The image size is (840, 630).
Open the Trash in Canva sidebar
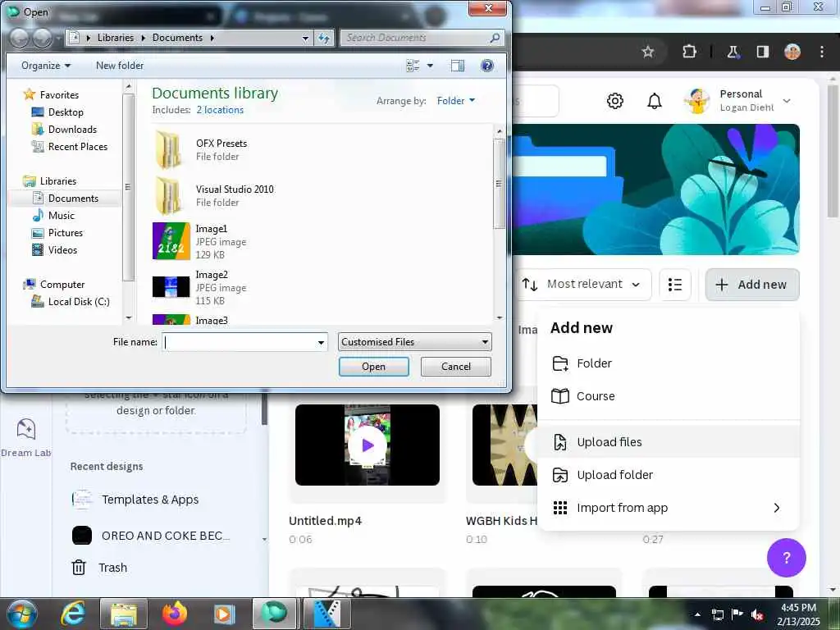click(99, 568)
